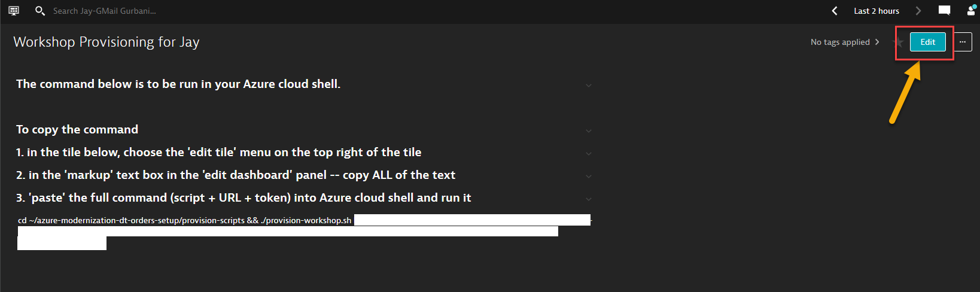Click the search magnifier icon

click(40, 11)
